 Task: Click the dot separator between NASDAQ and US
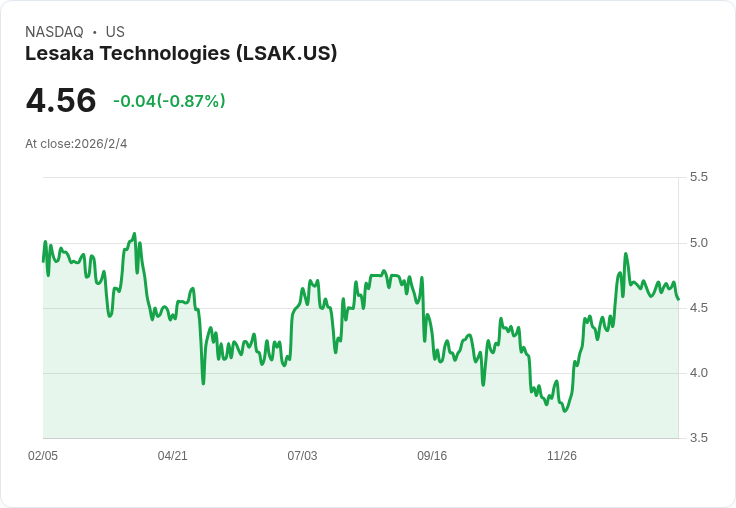click(x=95, y=32)
